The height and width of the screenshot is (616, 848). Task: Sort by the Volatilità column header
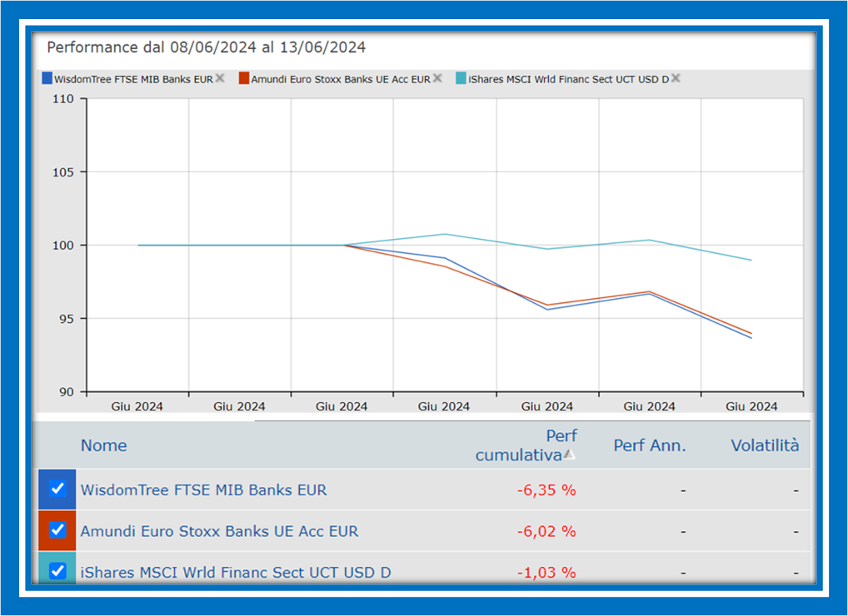765,445
